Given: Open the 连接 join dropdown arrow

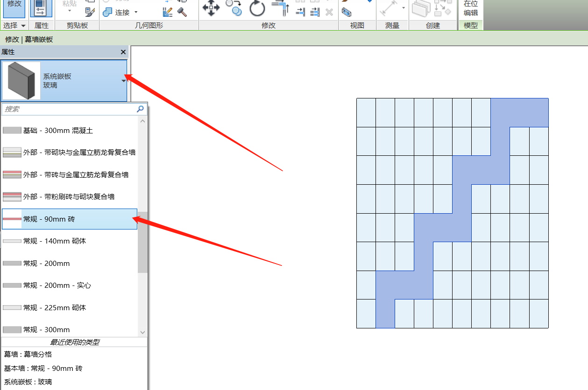Looking at the screenshot, I should (136, 12).
